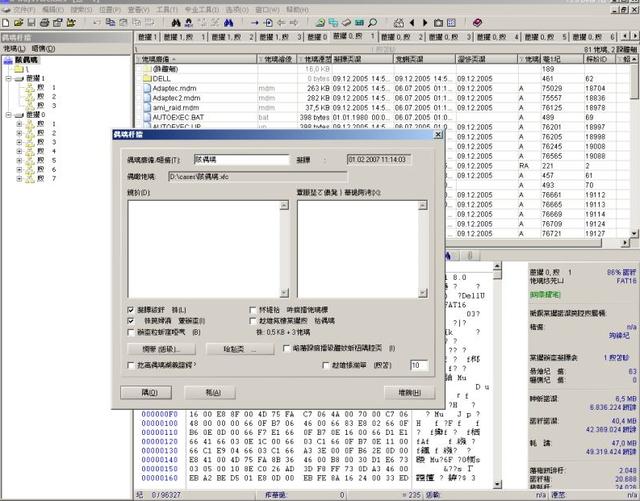Click the black left-arrow toolbar icon

pyautogui.click(x=412, y=23)
